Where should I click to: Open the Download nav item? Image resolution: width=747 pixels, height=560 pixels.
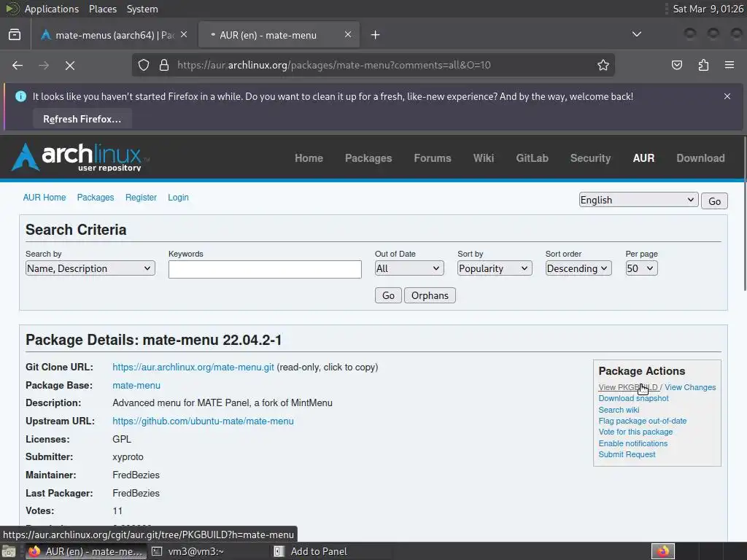[x=700, y=158]
